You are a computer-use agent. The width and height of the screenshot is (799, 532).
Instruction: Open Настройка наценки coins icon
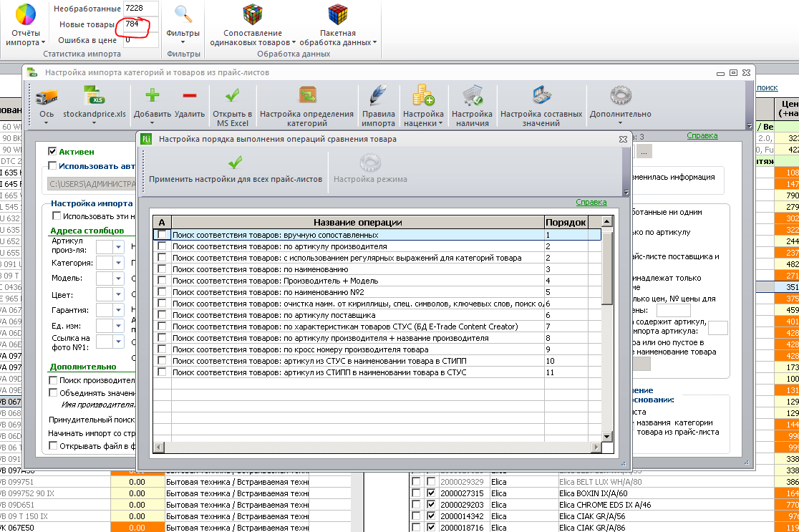[423, 95]
